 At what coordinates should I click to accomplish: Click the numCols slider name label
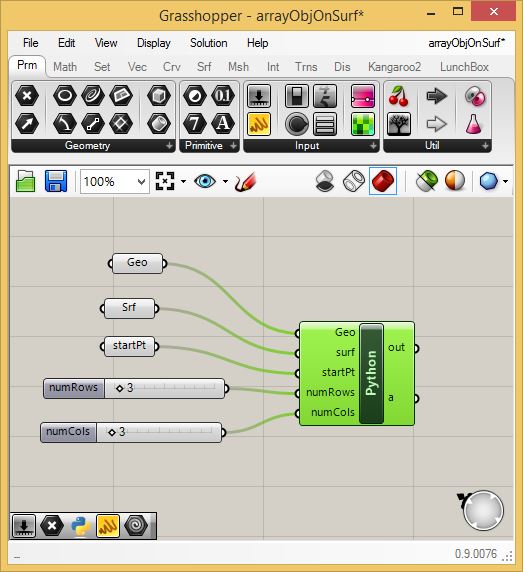point(68,432)
